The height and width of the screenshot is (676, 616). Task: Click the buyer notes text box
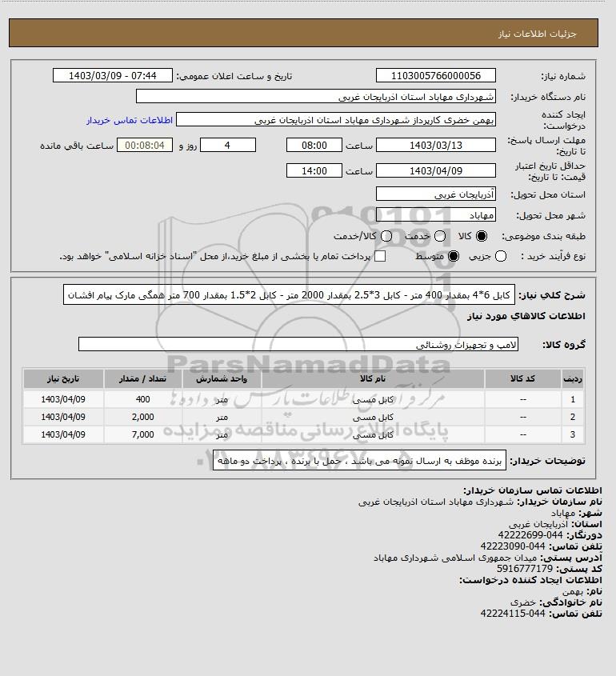click(359, 461)
